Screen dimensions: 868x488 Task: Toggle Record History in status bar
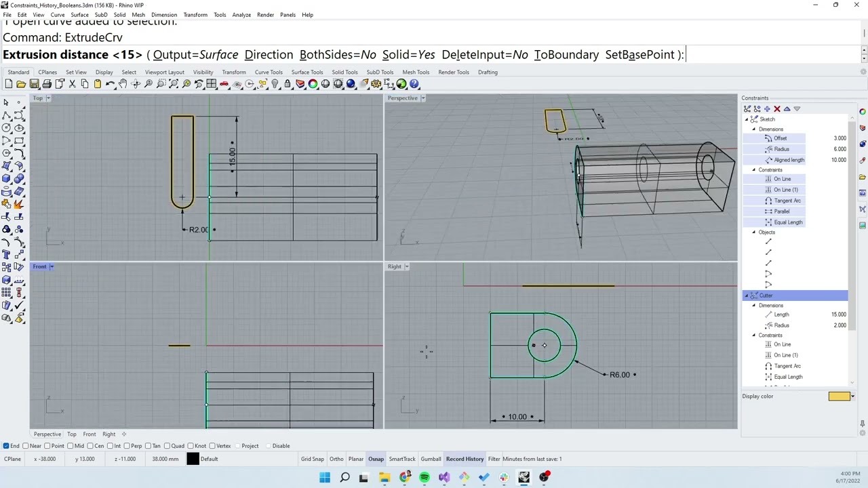[465, 459]
